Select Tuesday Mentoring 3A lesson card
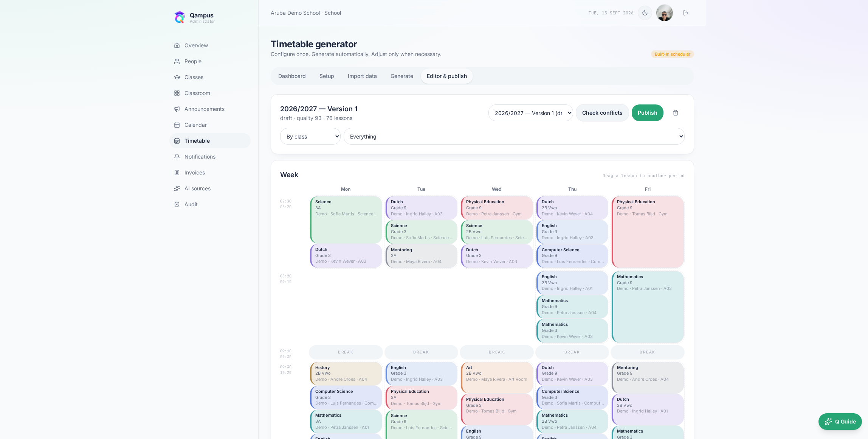 (421, 256)
